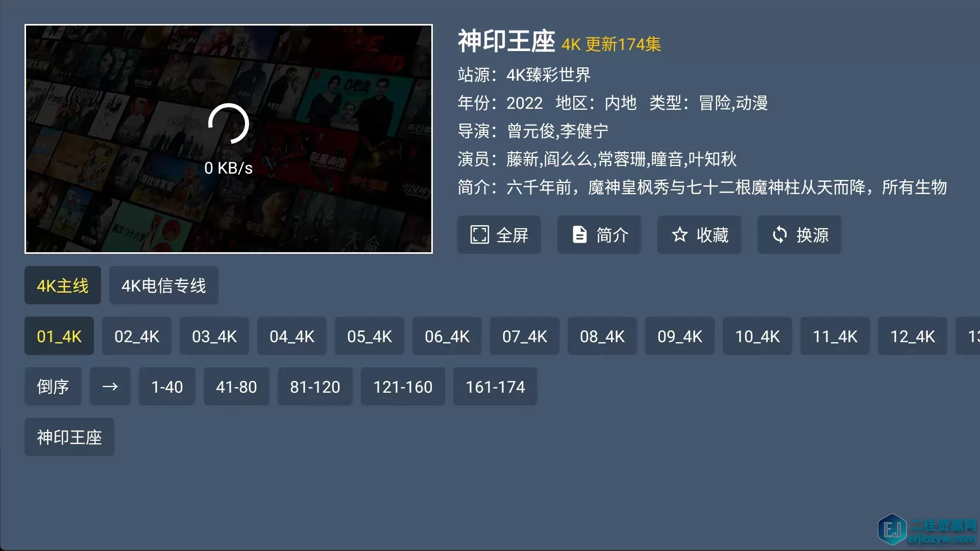Click the star icon to favorite
Screen dimensions: 980x551
679,235
